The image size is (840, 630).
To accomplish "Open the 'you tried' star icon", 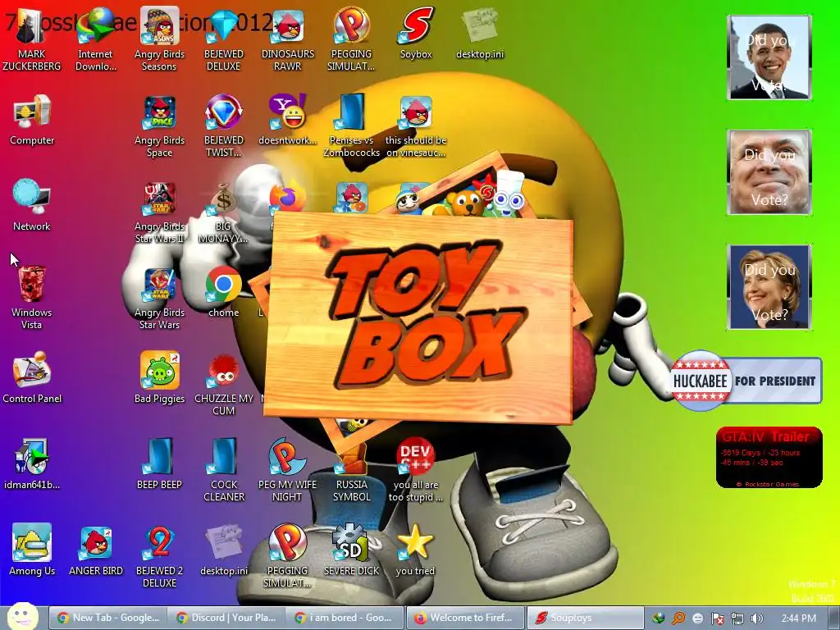I will (416, 550).
